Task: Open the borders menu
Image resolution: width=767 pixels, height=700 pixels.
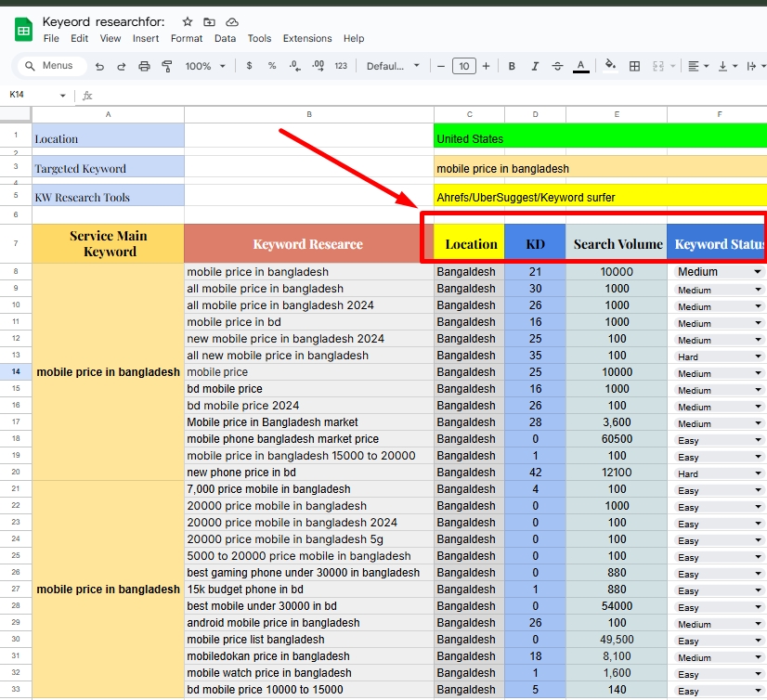Action: (x=635, y=66)
